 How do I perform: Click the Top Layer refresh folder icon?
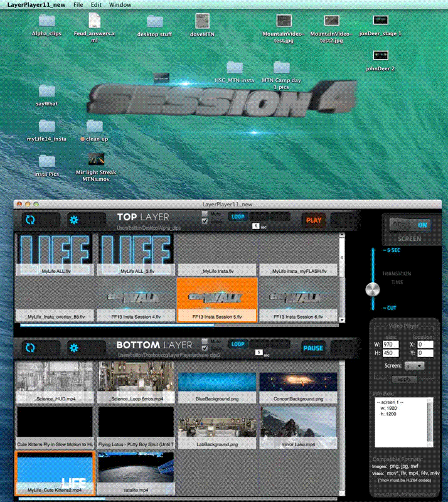pos(30,220)
